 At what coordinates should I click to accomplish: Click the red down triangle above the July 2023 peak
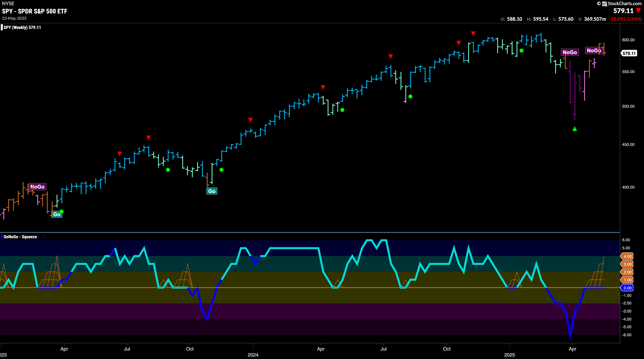[149, 138]
